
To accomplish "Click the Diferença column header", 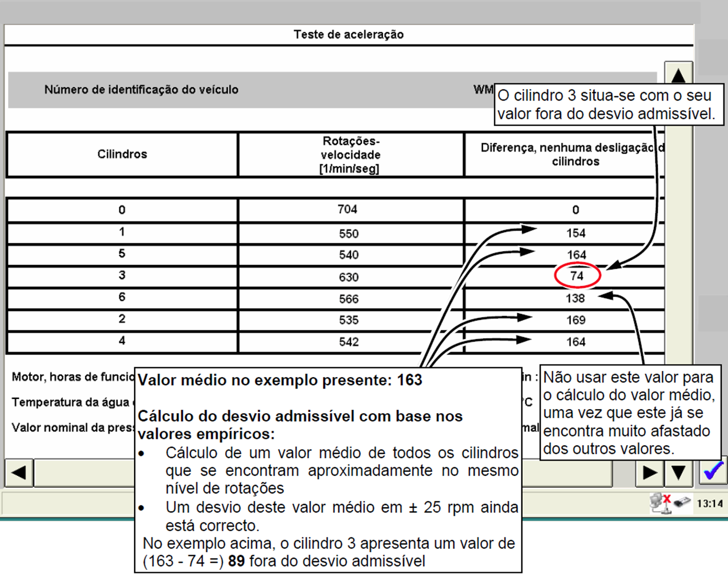I will click(565, 155).
